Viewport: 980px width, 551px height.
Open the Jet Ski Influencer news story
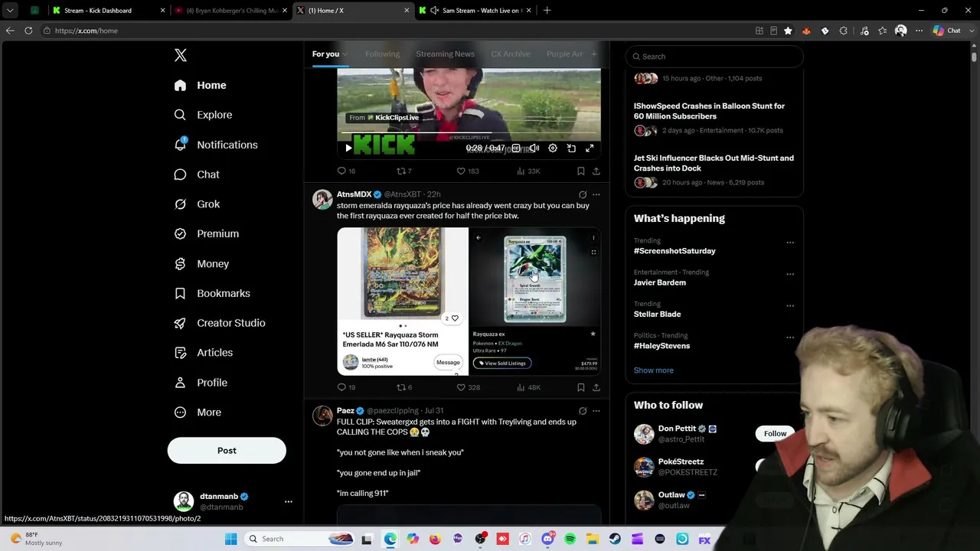click(714, 170)
